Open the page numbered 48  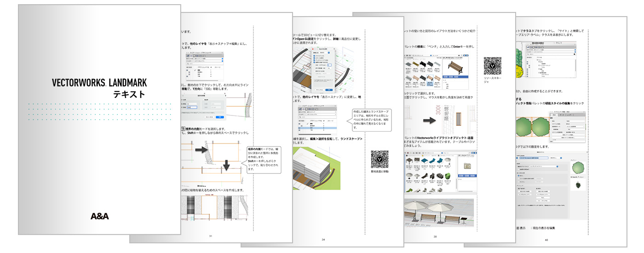pyautogui.click(x=571, y=132)
